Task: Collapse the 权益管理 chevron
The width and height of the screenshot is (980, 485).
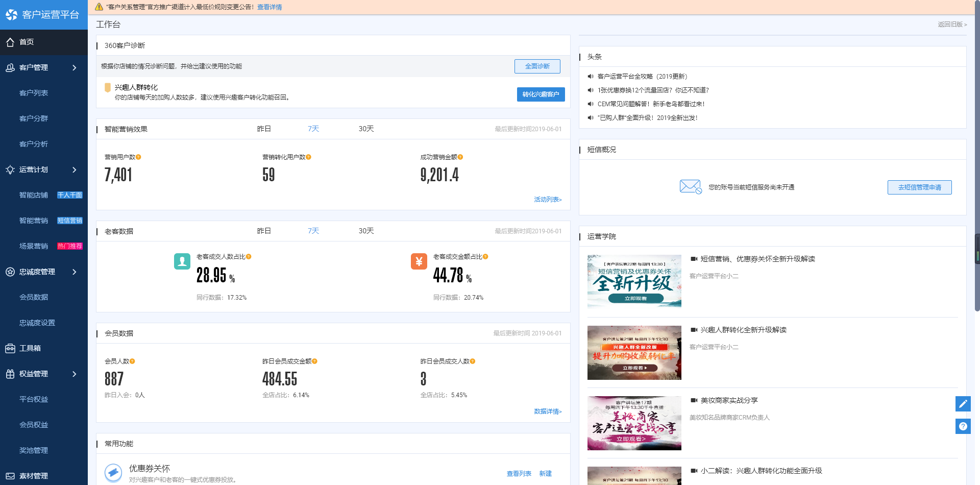Action: coord(75,374)
